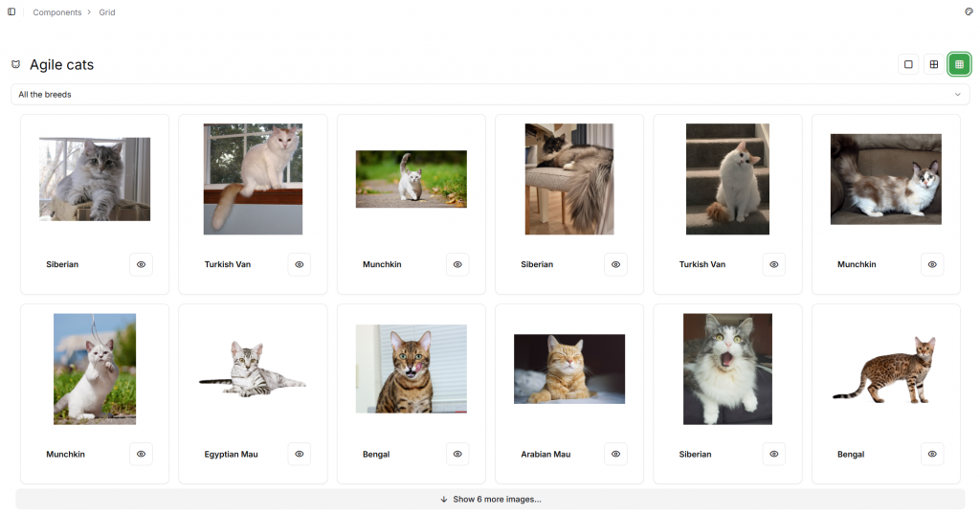Eye icon for white Munchkin standing in grass
980x515 pixels.
pyautogui.click(x=142, y=455)
